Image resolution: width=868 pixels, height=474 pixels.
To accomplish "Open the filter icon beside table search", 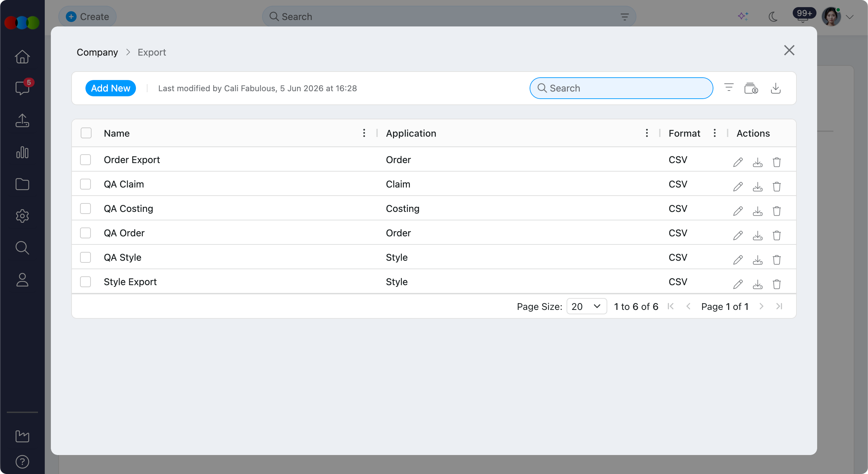I will (x=729, y=88).
